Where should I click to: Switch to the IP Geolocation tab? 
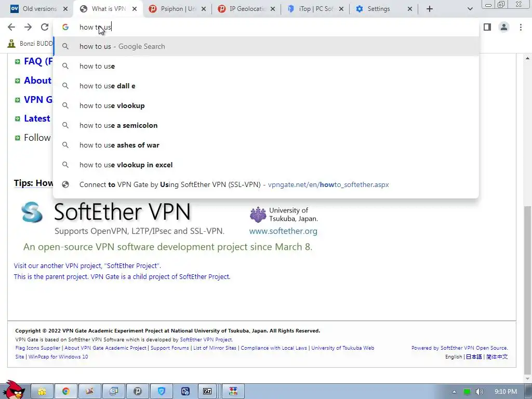click(x=246, y=9)
